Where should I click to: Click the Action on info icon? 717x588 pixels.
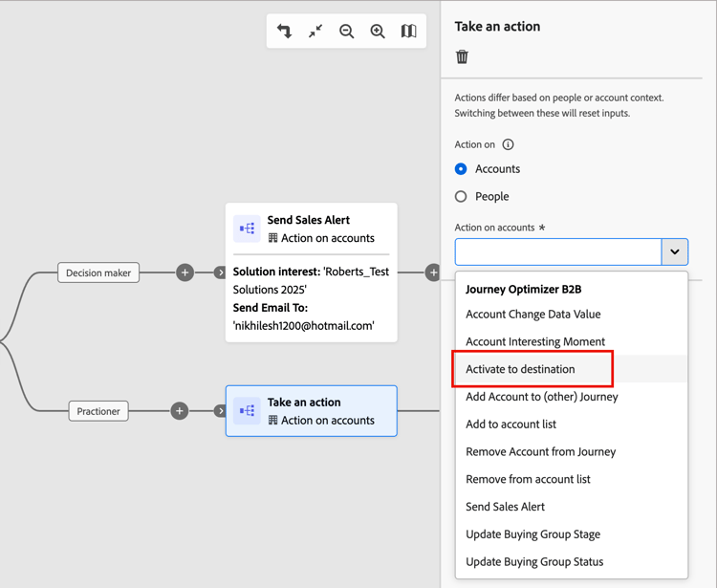[508, 144]
